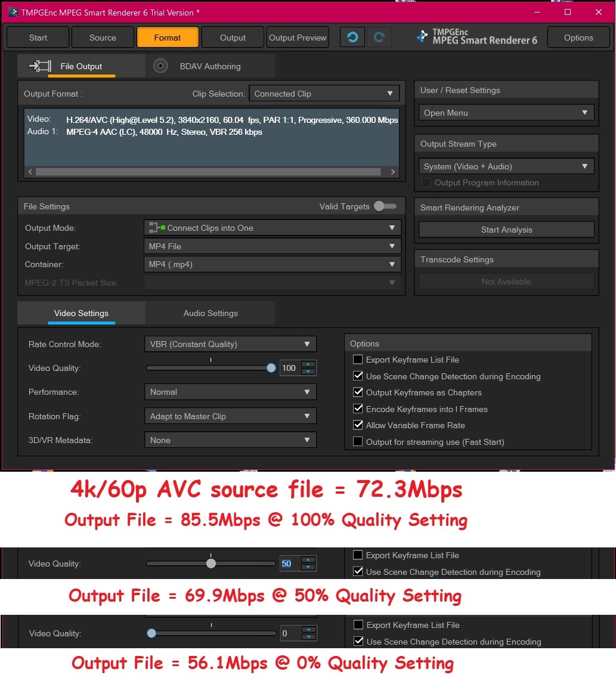Check Export Keyframe List File beside quality 50

point(358,555)
